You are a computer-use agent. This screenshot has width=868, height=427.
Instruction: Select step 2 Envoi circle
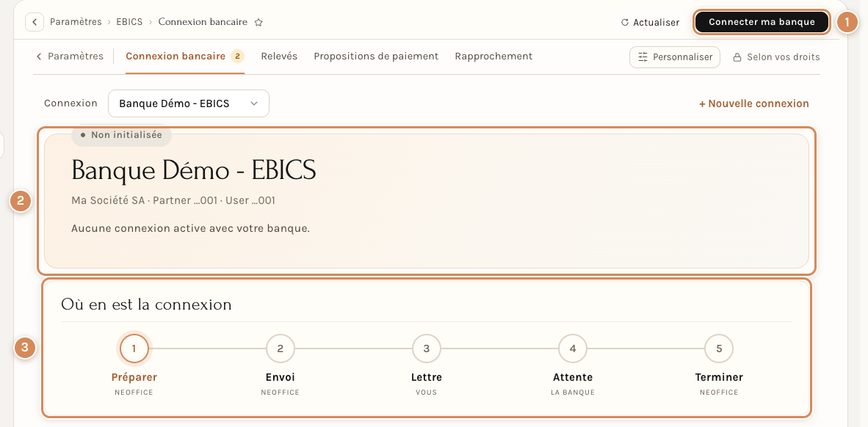(280, 348)
